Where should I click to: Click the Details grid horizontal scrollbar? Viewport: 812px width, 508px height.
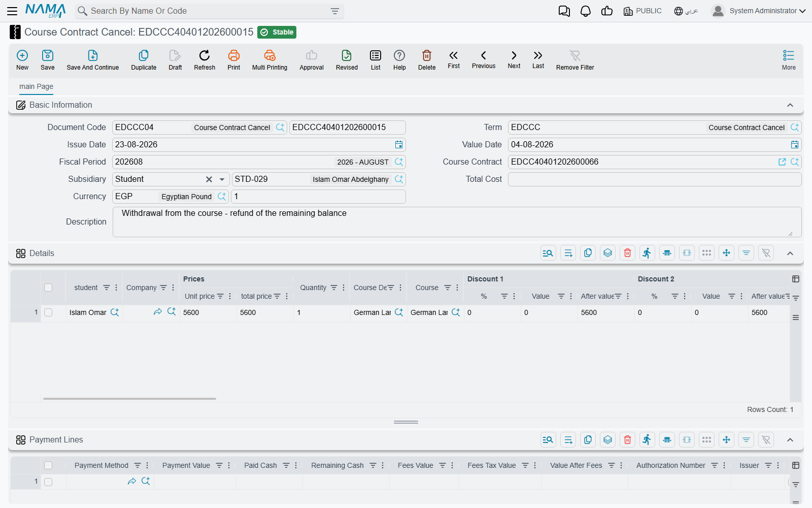[x=129, y=399]
